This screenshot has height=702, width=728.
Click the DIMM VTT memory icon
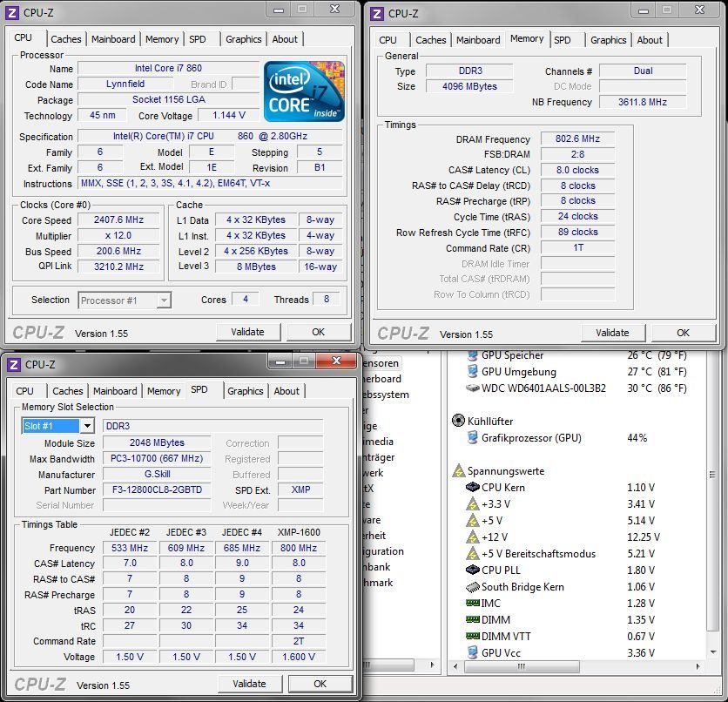click(x=472, y=636)
